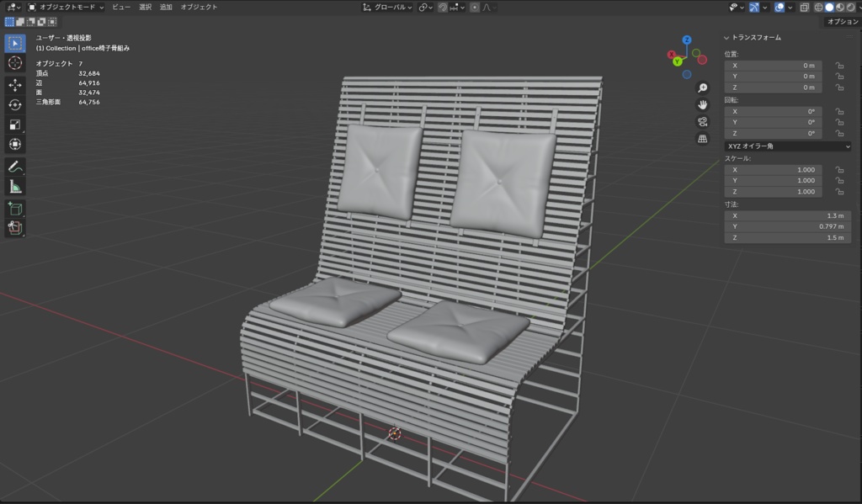Toggle snapping magnet in header

point(443,8)
